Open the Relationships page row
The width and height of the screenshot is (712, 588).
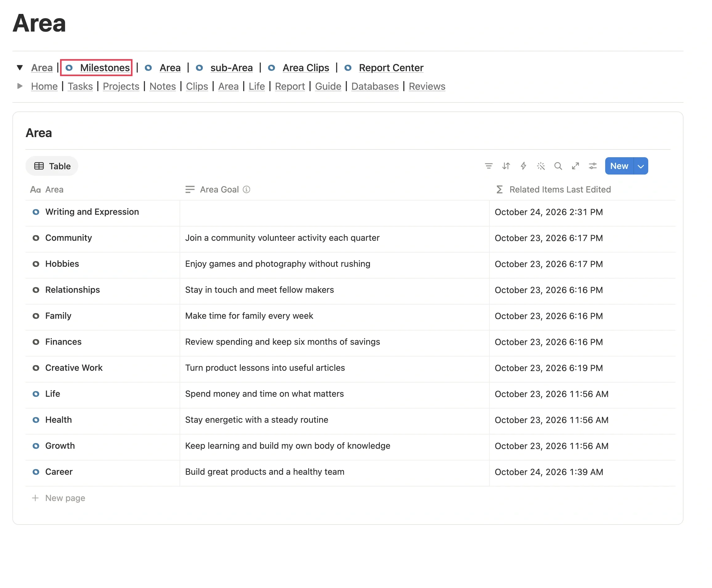pos(72,290)
